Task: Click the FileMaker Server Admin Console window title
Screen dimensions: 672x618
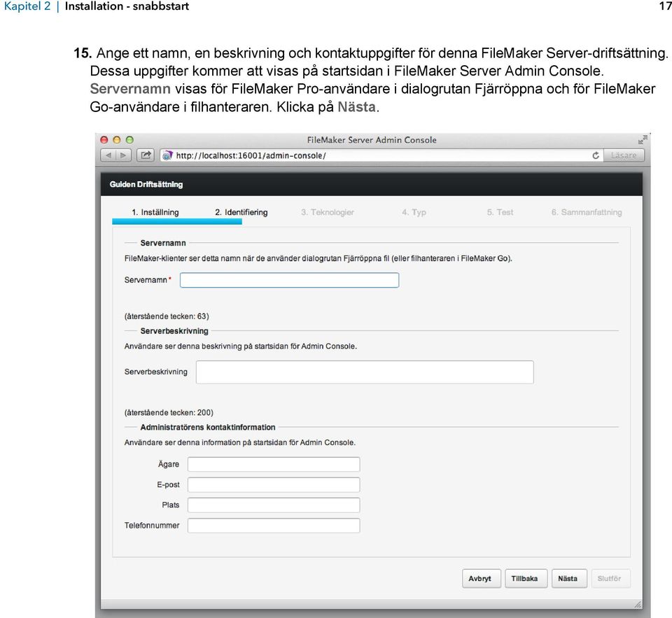Action: click(x=372, y=140)
